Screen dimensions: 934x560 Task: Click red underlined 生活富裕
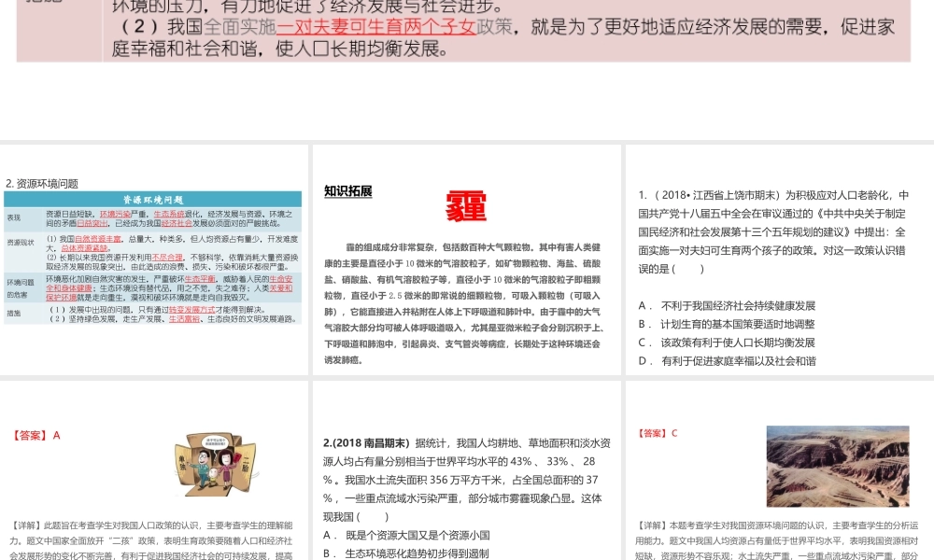tap(184, 319)
